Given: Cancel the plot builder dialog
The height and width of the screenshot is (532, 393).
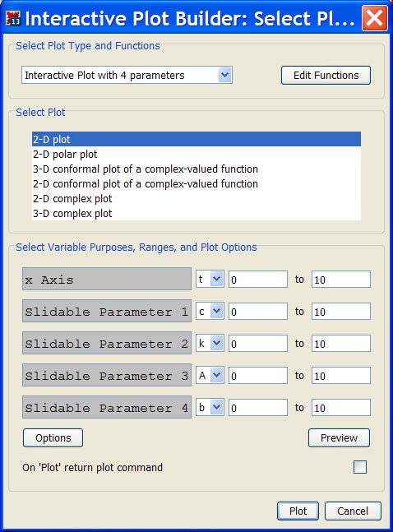Looking at the screenshot, I should click(353, 511).
